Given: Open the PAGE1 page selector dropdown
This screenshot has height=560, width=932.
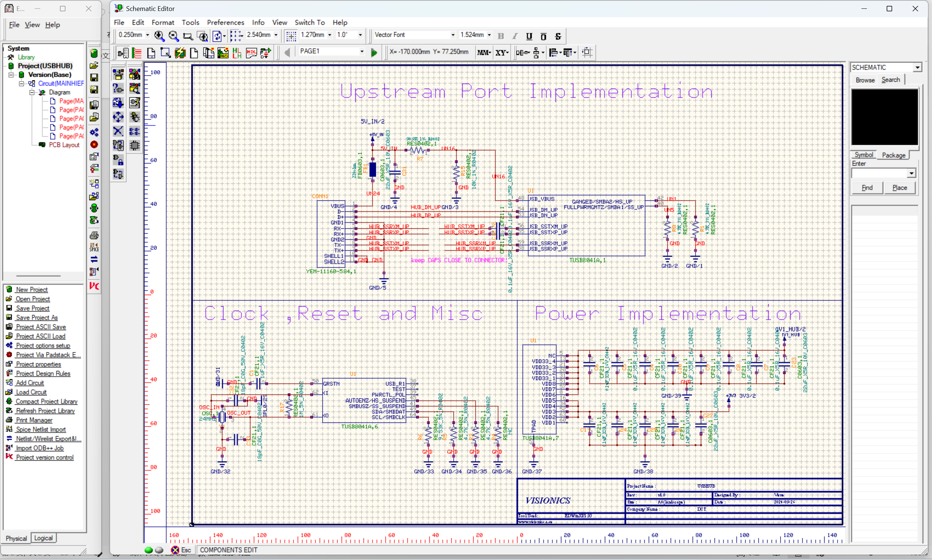Looking at the screenshot, I should [362, 51].
